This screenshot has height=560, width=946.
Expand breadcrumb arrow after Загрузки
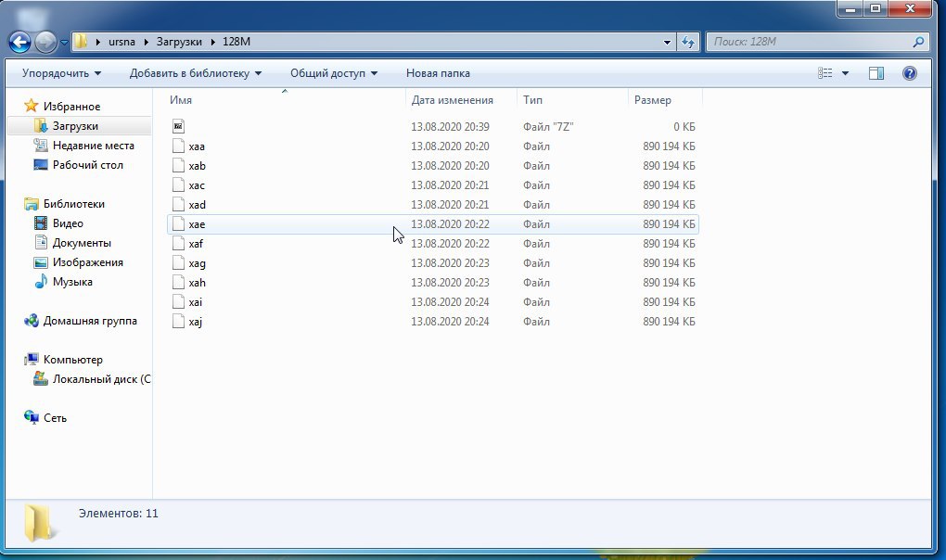[x=213, y=43]
